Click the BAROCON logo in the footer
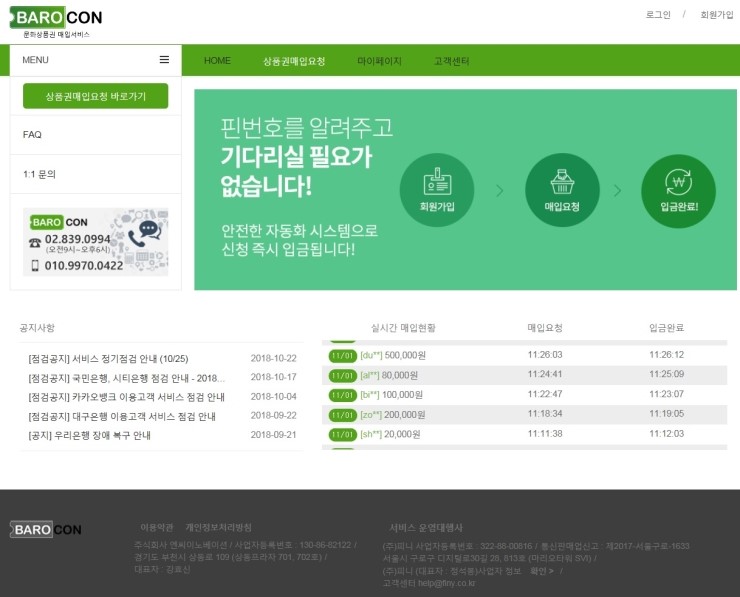 (x=46, y=530)
